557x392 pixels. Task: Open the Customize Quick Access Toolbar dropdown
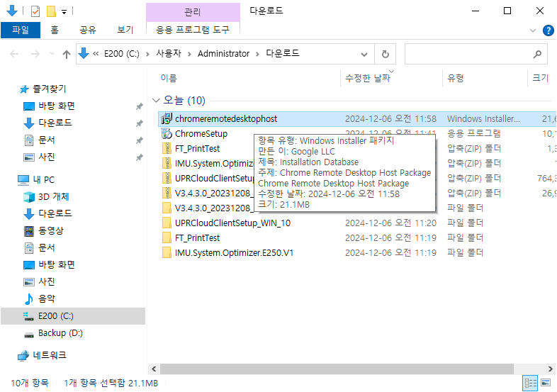click(64, 12)
